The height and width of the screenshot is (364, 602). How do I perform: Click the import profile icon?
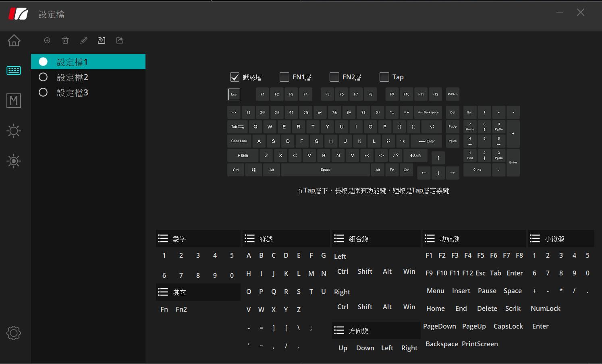coord(102,40)
